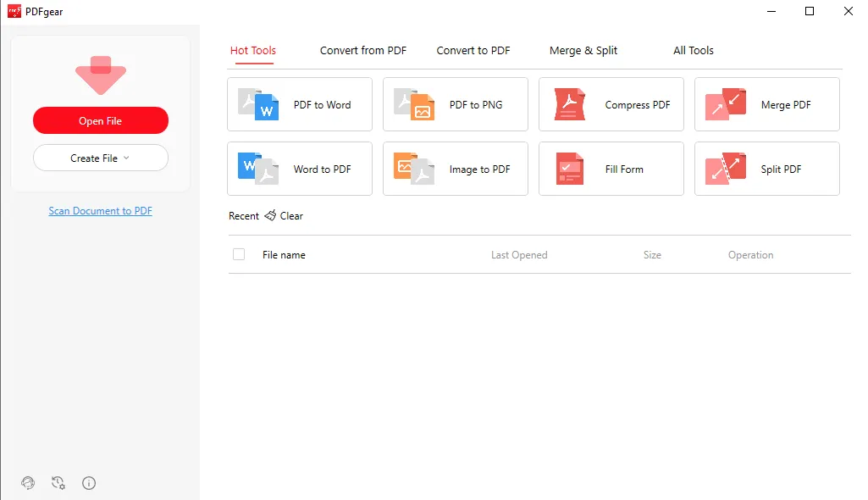Click the Create File button label

pyautogui.click(x=94, y=158)
